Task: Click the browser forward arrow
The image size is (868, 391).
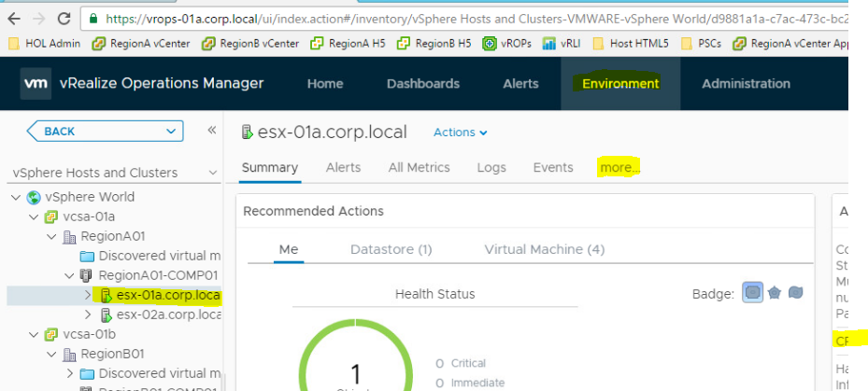Action: point(38,19)
